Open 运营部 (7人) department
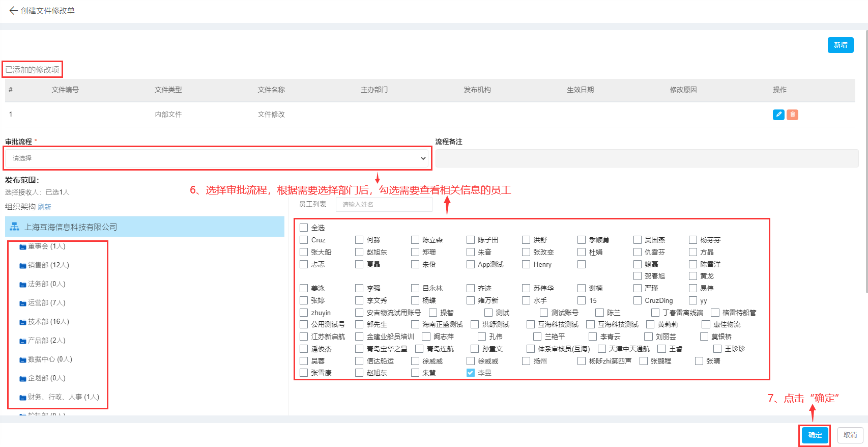Screen dimensions: 868x447 click(x=46, y=303)
